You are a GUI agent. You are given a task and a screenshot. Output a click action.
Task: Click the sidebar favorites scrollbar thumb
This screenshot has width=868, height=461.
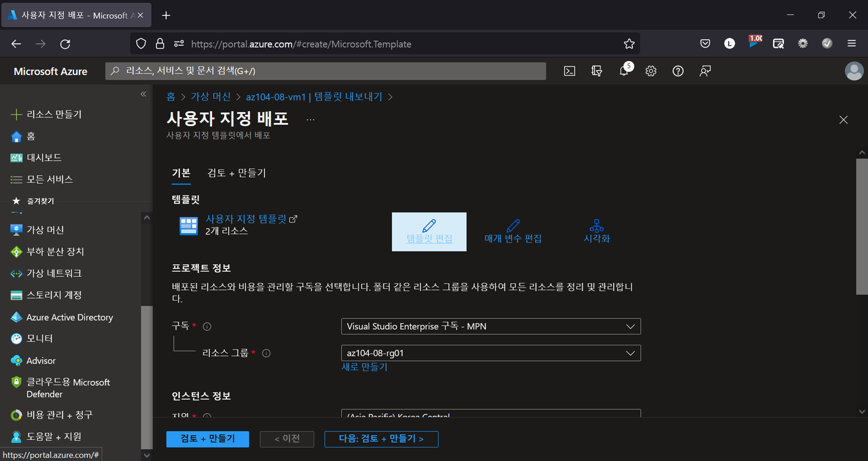click(147, 377)
